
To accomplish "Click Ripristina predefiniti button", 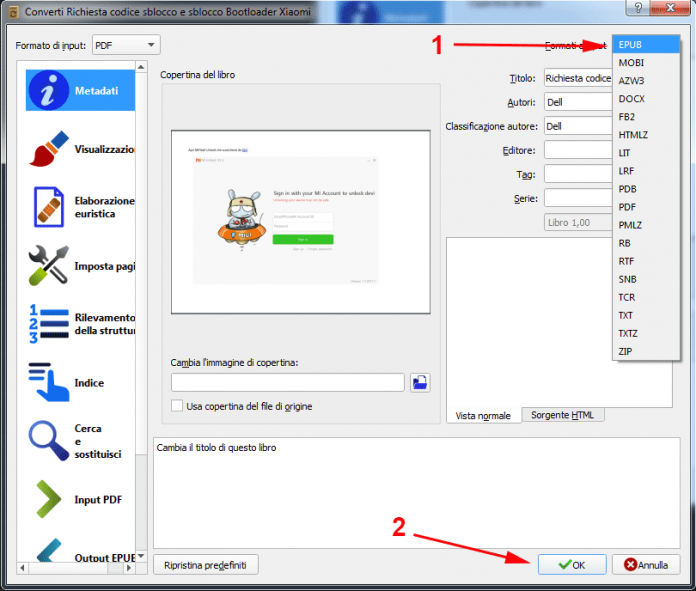I will [x=206, y=565].
